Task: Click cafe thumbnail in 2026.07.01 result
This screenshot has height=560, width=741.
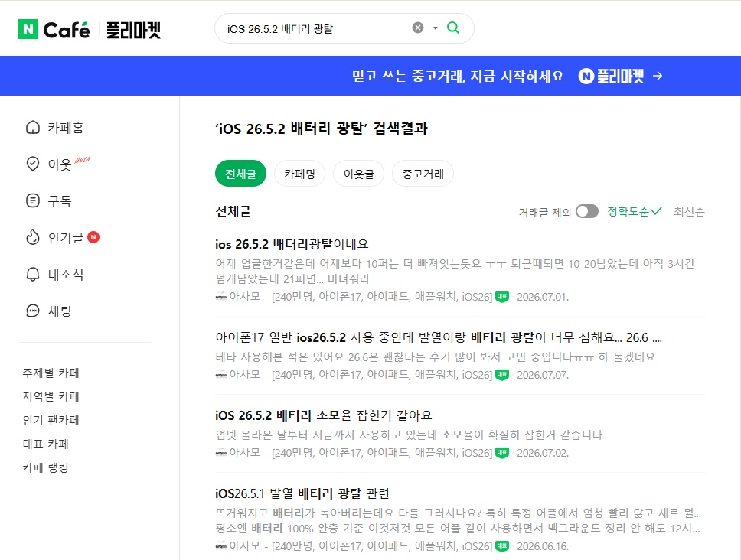Action: [x=220, y=297]
